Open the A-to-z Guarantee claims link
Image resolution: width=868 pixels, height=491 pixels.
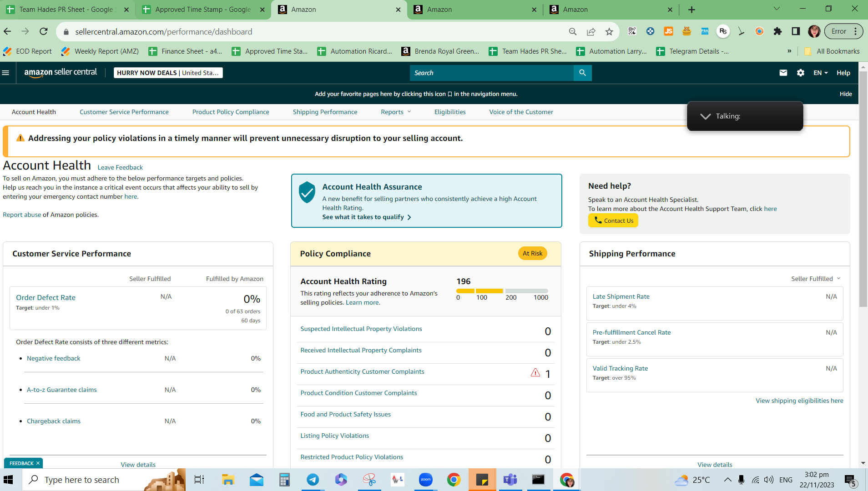(x=62, y=390)
